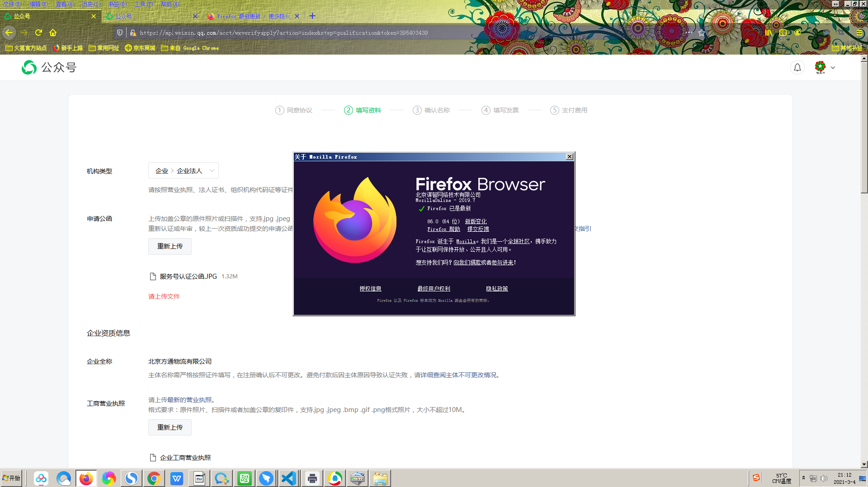
Task: Click the 向我们捐款 donate link
Action: point(467,262)
